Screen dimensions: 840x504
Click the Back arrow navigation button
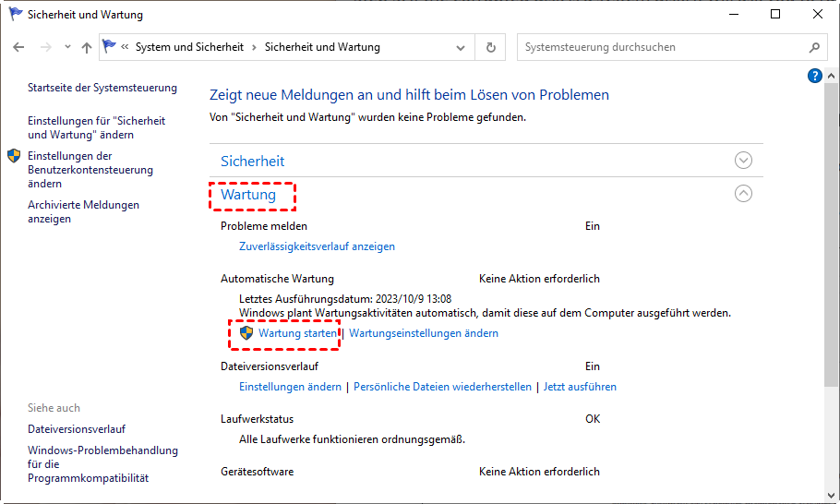(18, 47)
